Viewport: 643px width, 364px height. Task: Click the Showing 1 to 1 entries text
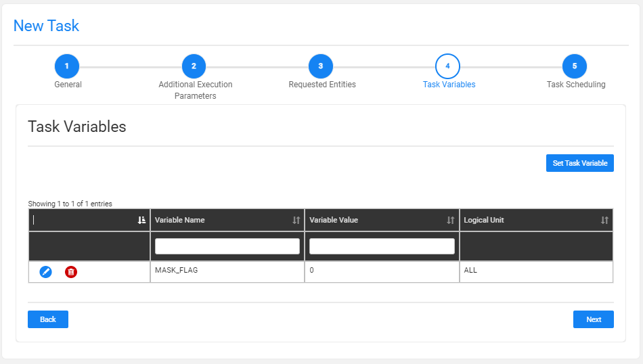[70, 204]
